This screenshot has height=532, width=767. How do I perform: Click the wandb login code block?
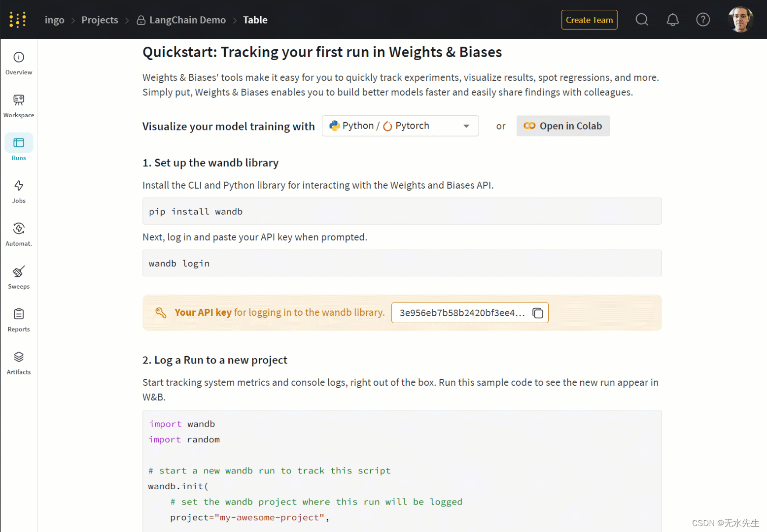pos(402,263)
